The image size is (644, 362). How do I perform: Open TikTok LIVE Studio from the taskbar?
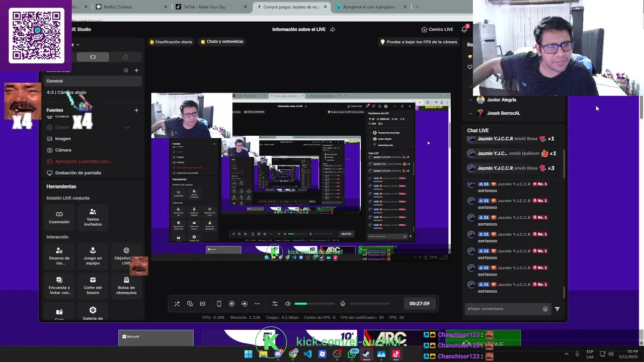(396, 354)
